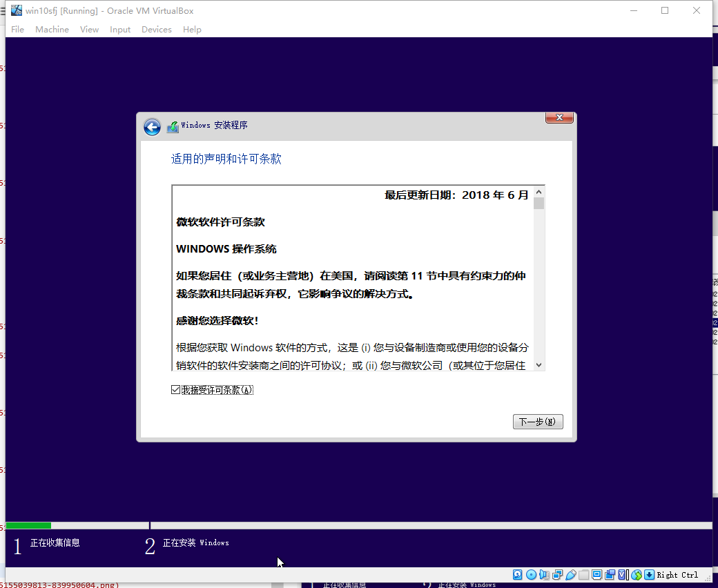The height and width of the screenshot is (588, 718).
Task: Click the USB devices status icon
Action: coord(570,575)
